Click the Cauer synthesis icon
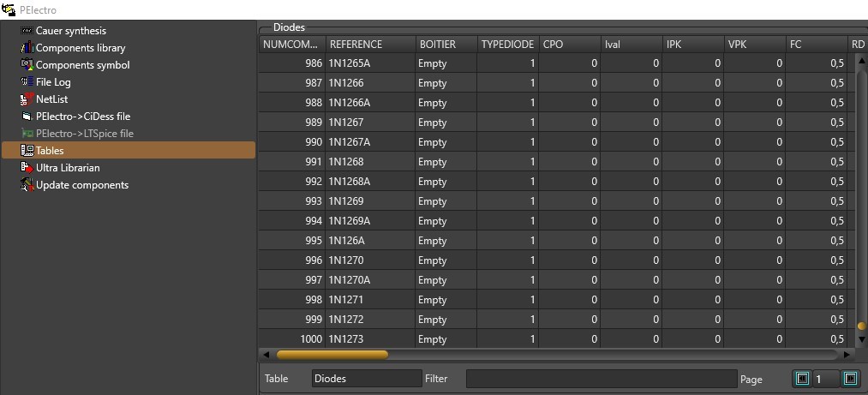Viewport: 868px width, 395px height. (x=27, y=31)
